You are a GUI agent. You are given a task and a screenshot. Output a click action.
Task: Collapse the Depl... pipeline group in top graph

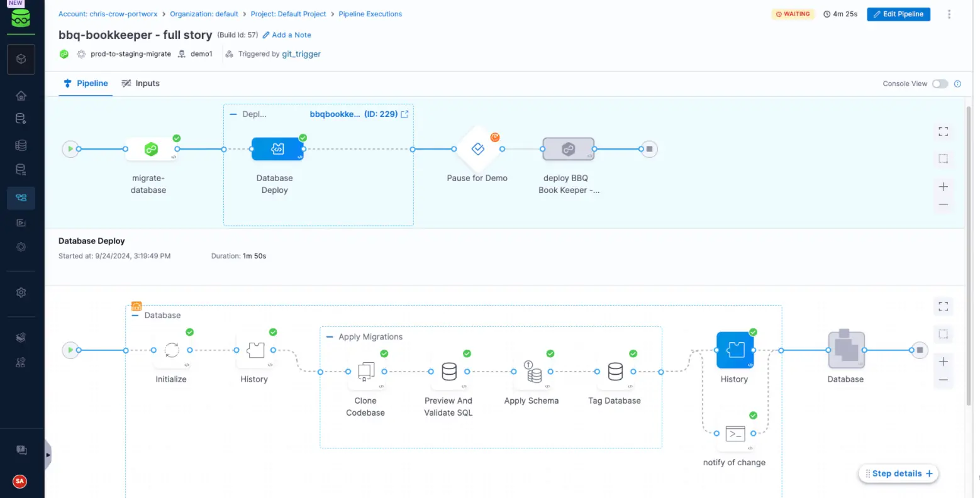click(x=233, y=114)
